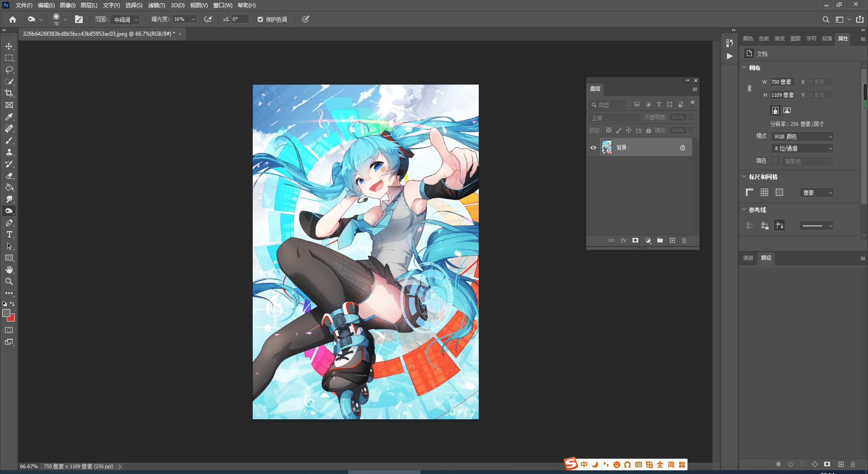Create new layer in Layers panel
Screen dimensions: 868x474
(x=672, y=241)
